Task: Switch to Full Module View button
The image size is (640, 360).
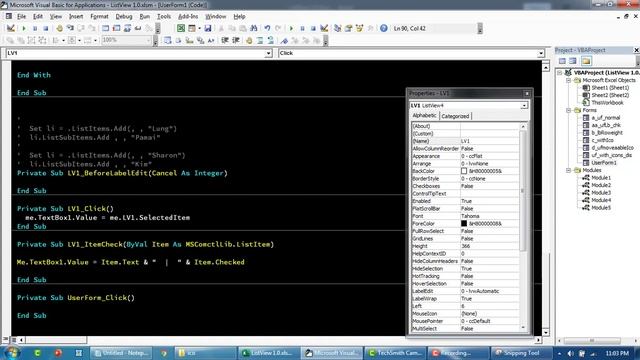Action: tap(13, 339)
